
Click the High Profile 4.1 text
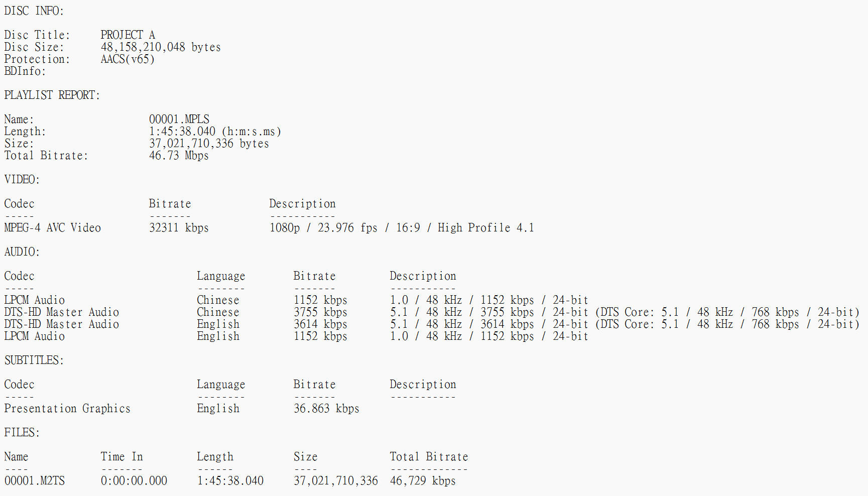[x=485, y=227]
